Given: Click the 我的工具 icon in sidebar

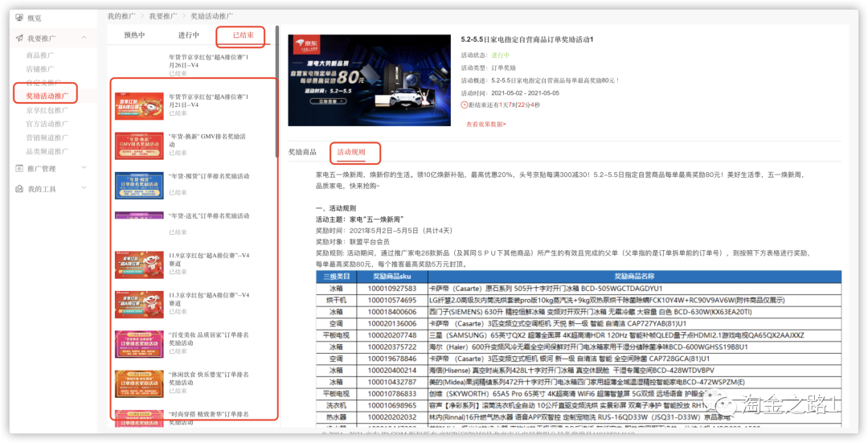Looking at the screenshot, I should coord(19,189).
